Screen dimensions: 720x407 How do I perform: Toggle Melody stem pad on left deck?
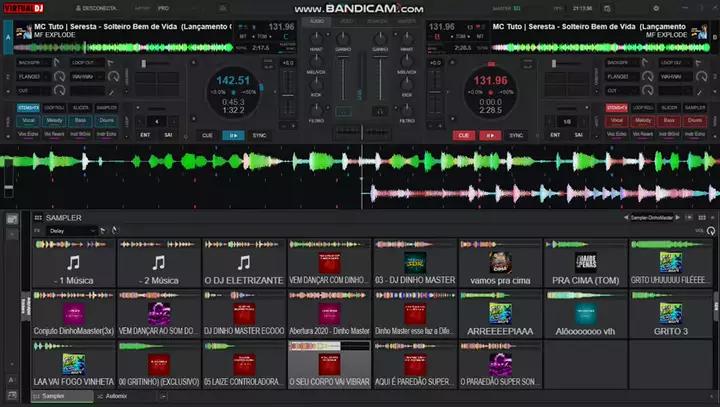tap(54, 121)
